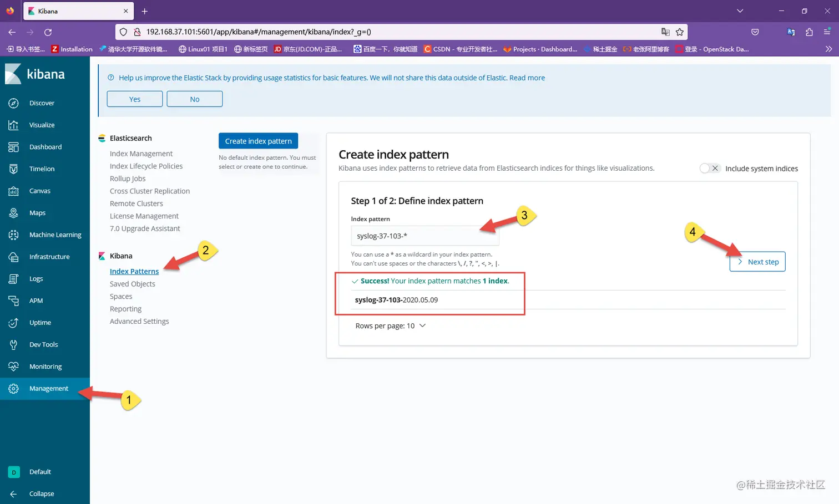
Task: Open the extensions puzzle icon
Action: pos(809,32)
